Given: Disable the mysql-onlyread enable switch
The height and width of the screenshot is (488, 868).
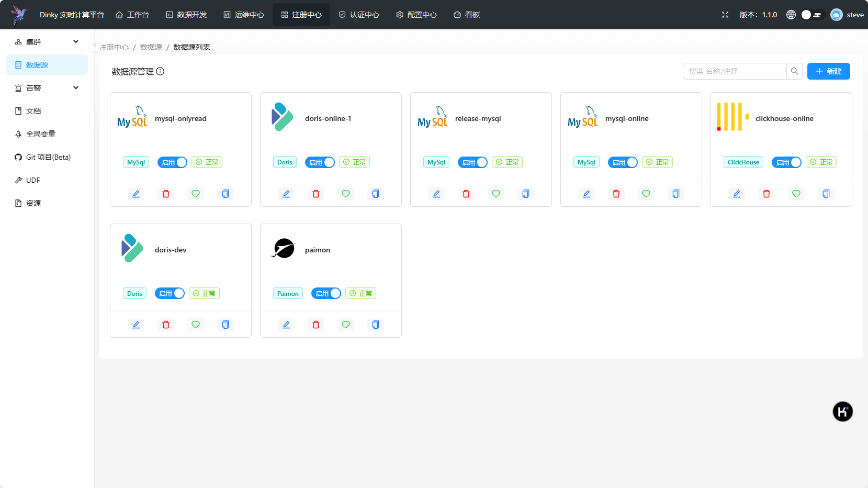Looking at the screenshot, I should coord(172,162).
